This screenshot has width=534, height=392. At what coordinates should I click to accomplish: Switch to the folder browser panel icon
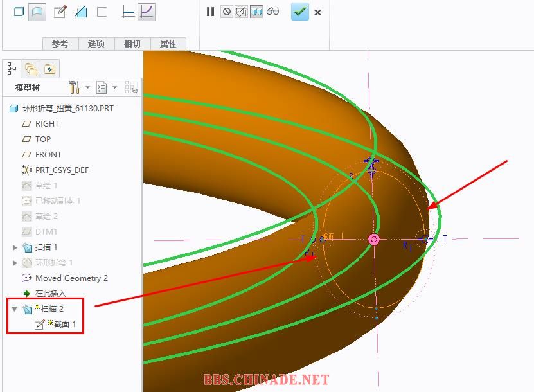pyautogui.click(x=30, y=68)
